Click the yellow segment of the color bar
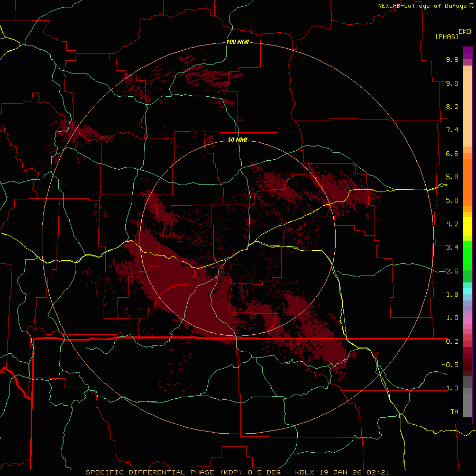The height and width of the screenshot is (476, 476). [x=467, y=226]
